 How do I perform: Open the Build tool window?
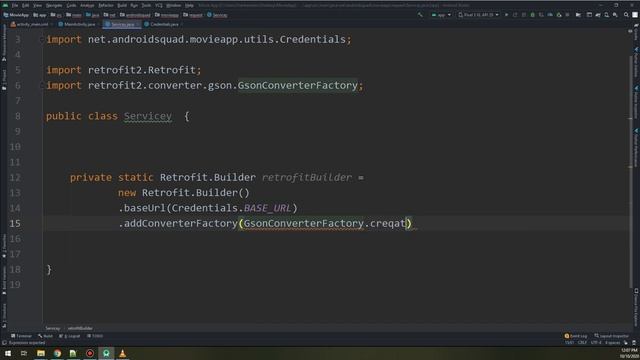point(45,336)
